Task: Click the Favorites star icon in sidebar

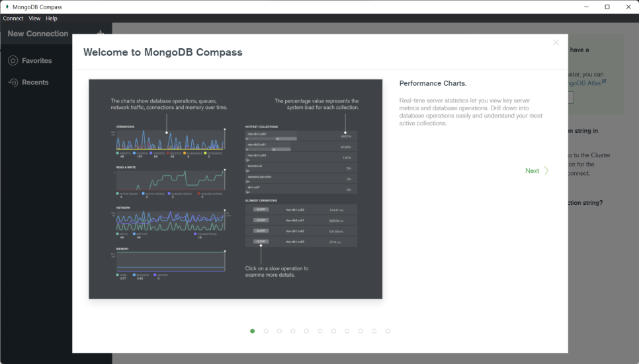Action: point(13,61)
